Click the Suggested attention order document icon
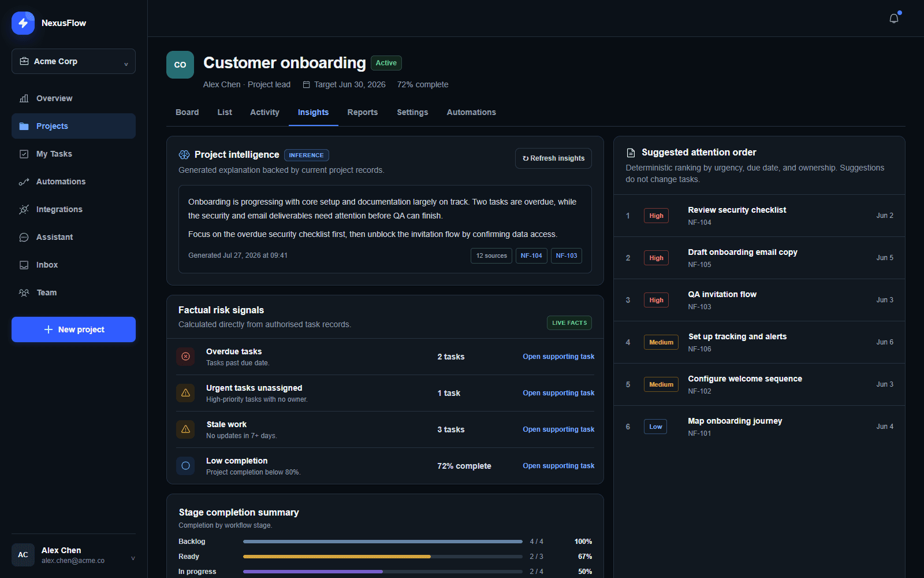The image size is (924, 578). coord(631,153)
